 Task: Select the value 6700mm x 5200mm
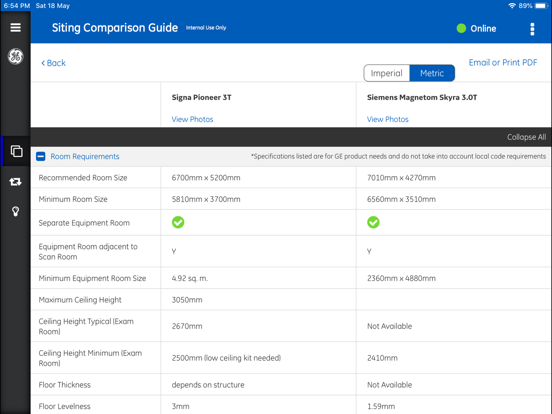[206, 178]
